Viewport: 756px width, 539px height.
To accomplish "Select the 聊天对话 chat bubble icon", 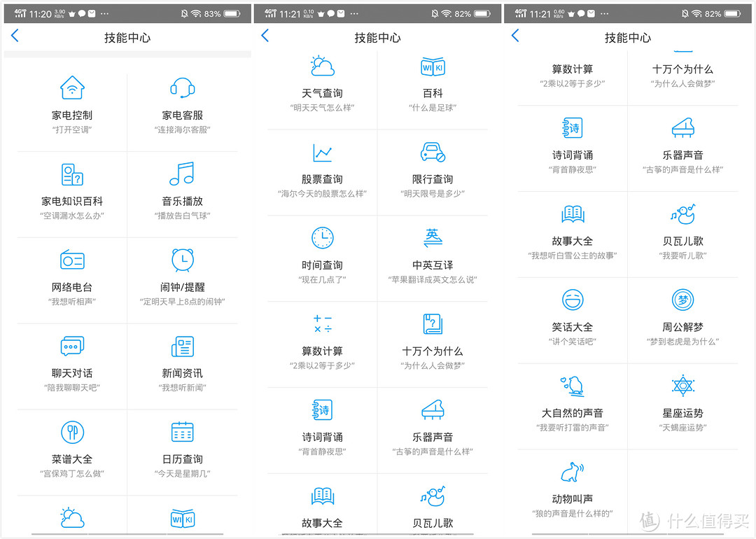I will click(x=72, y=346).
